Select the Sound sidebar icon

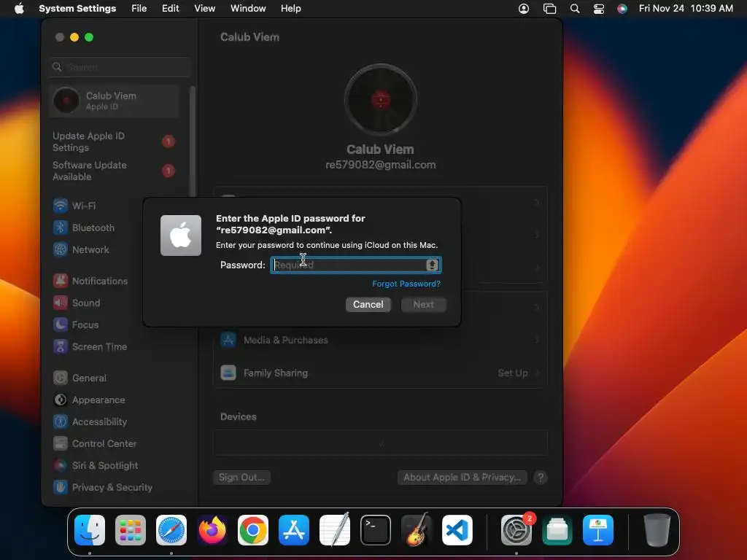click(61, 303)
